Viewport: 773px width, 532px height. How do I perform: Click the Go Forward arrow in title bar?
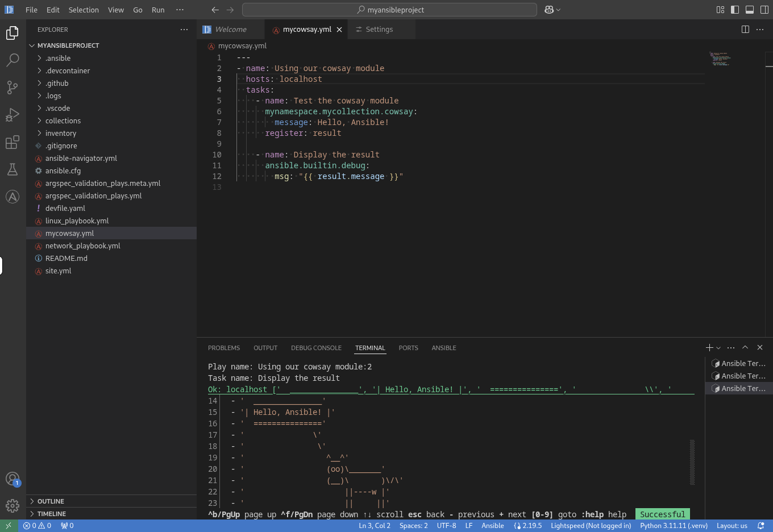230,10
